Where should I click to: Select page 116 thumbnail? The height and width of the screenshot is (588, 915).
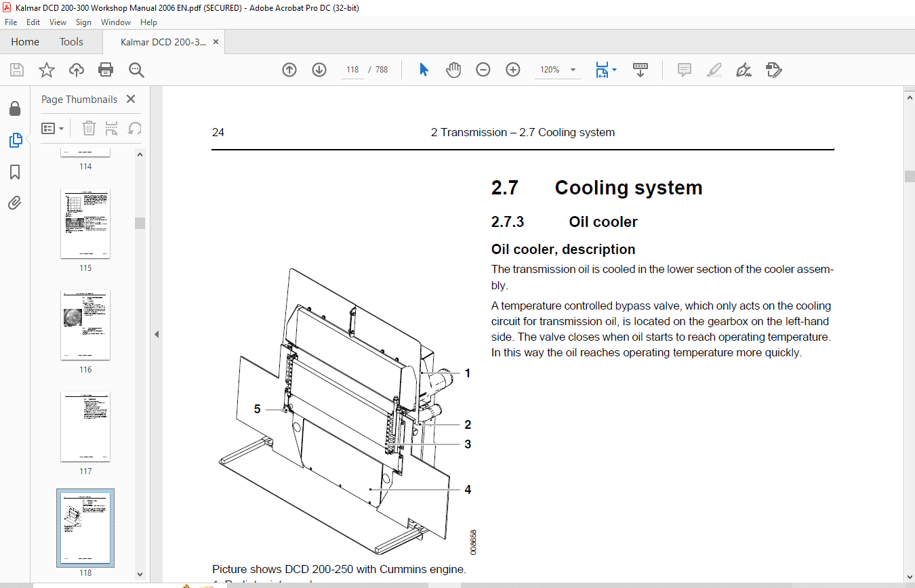click(85, 325)
